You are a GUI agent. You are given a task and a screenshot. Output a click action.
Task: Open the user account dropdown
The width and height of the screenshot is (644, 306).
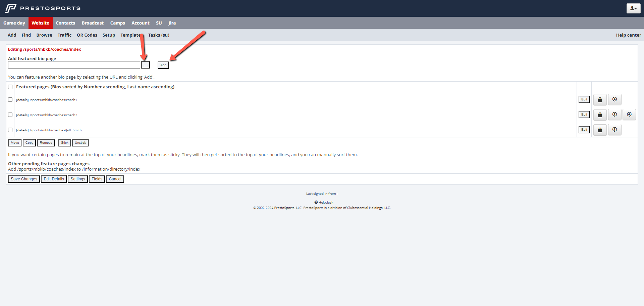[633, 8]
